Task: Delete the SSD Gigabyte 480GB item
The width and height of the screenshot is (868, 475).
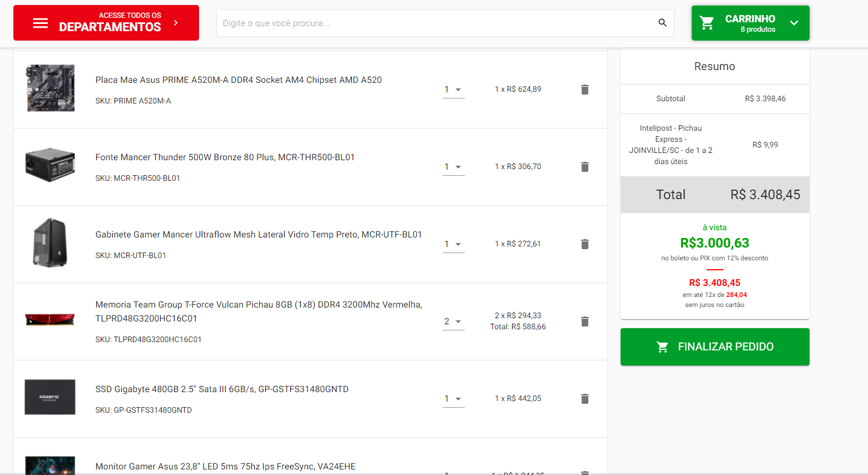Action: click(585, 399)
